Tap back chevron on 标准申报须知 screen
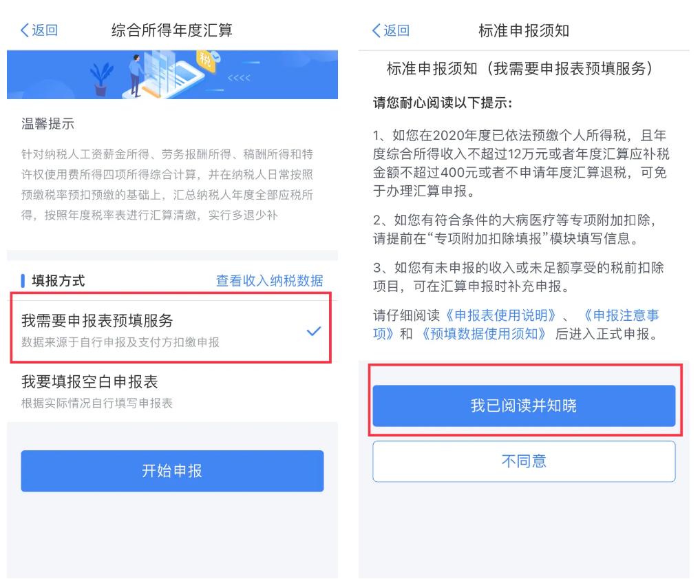The width and height of the screenshot is (700, 588). coord(376,30)
